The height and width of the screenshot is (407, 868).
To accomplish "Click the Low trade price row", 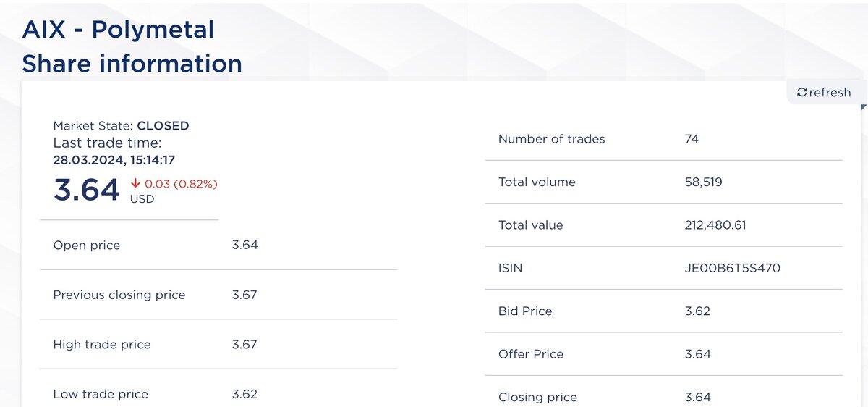I will point(218,394).
